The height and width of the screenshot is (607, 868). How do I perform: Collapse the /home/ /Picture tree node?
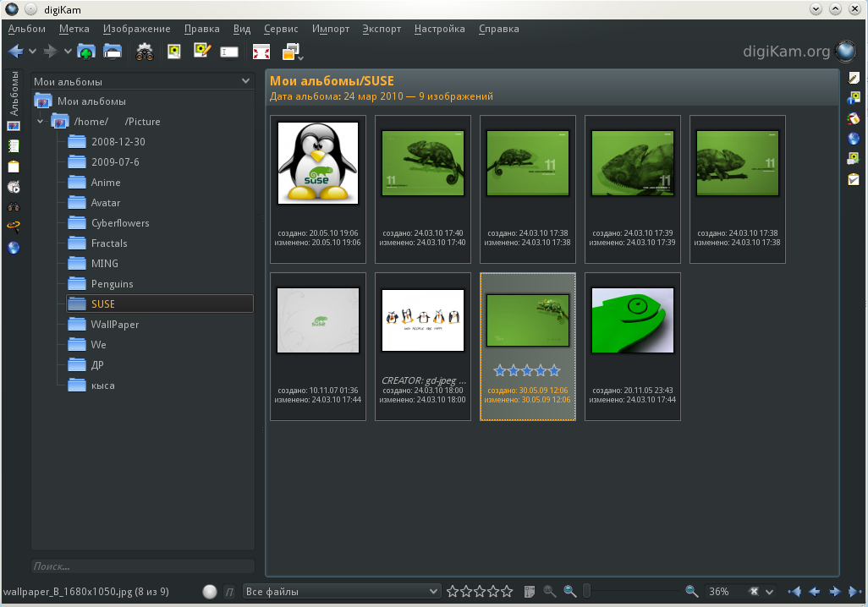(40, 121)
